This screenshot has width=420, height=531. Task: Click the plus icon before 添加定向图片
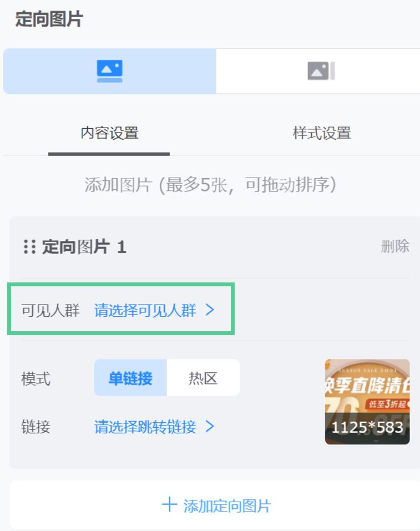(x=169, y=505)
